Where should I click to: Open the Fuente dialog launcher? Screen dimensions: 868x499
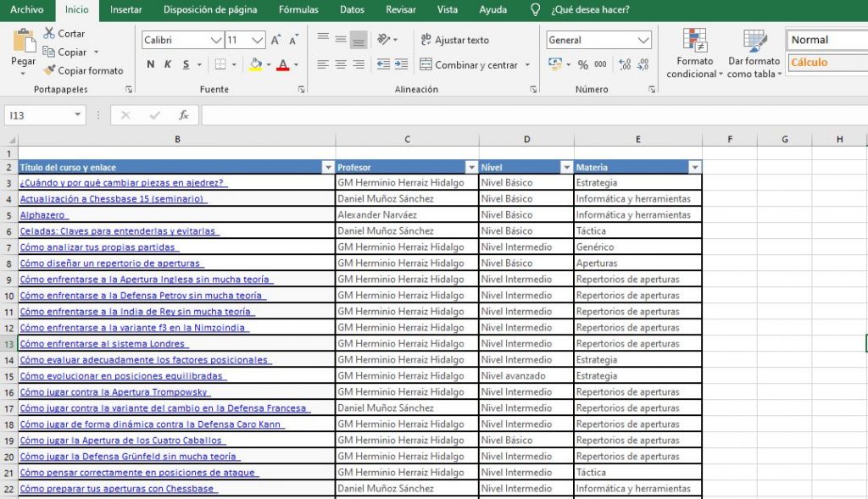[x=302, y=89]
